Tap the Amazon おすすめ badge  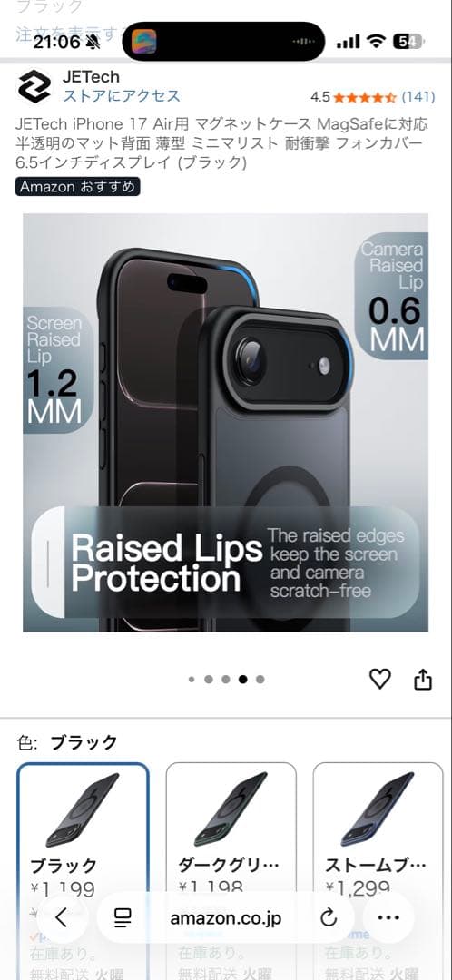click(77, 187)
